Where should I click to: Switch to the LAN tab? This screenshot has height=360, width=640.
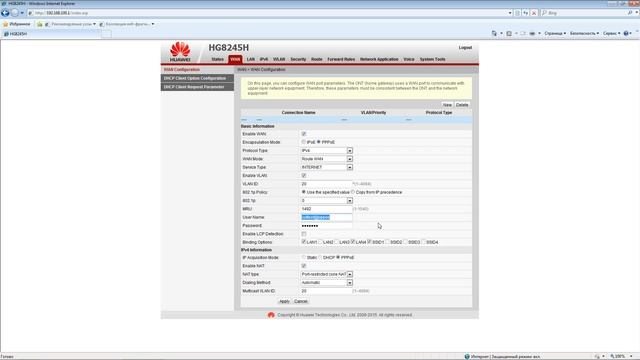pos(251,60)
